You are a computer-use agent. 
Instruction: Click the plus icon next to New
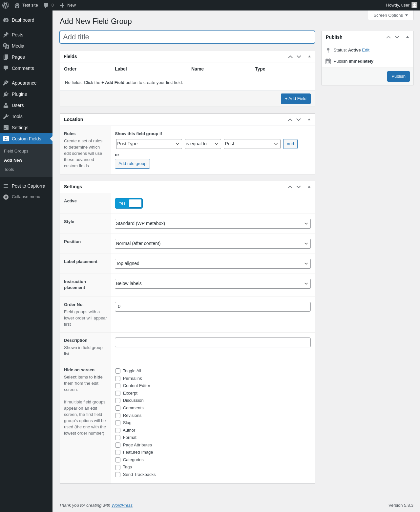tap(62, 5)
